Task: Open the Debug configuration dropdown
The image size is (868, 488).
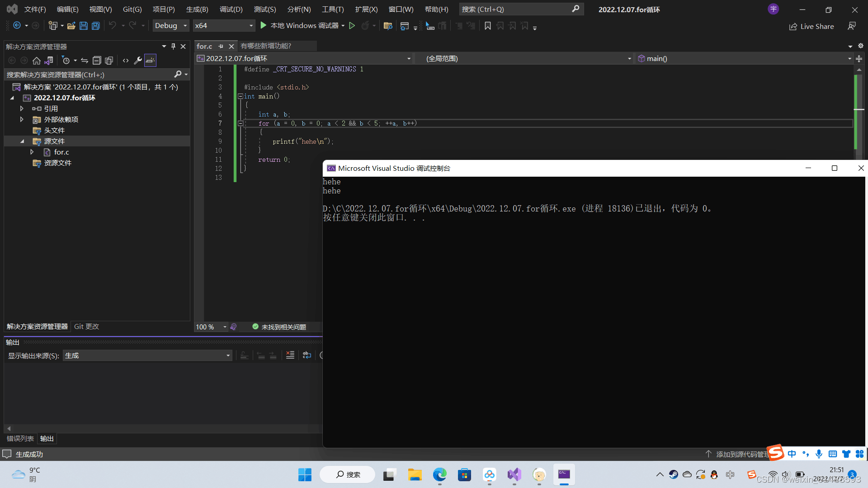Action: (170, 26)
